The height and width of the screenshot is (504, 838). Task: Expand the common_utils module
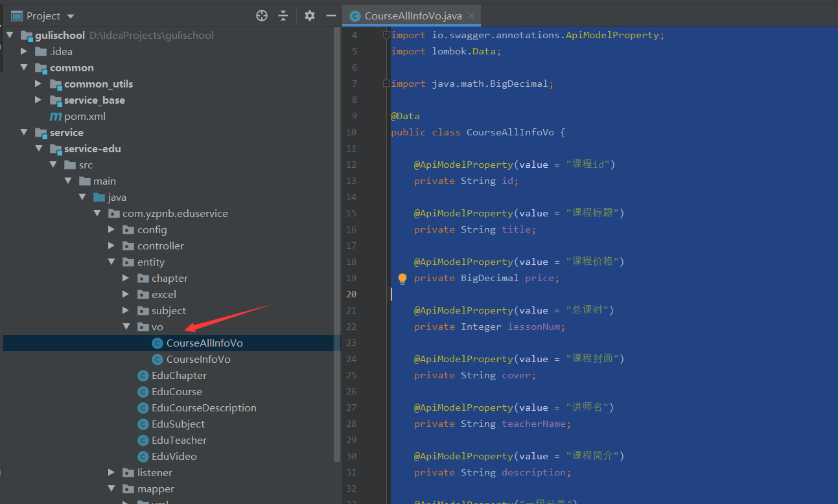(x=38, y=84)
